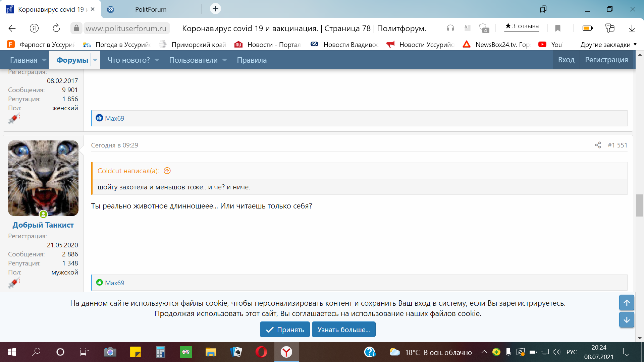Click the page vertical scrollbar thumb

(639, 205)
